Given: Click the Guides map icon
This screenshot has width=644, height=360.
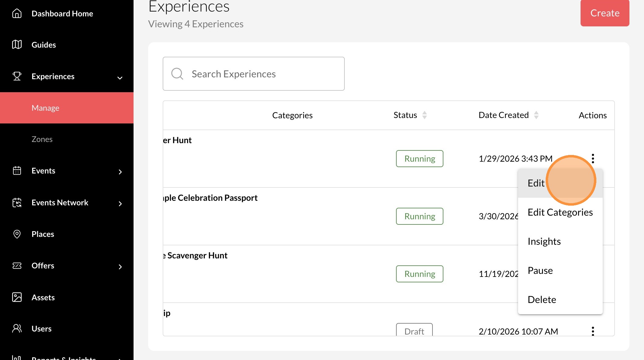Looking at the screenshot, I should 17,45.
